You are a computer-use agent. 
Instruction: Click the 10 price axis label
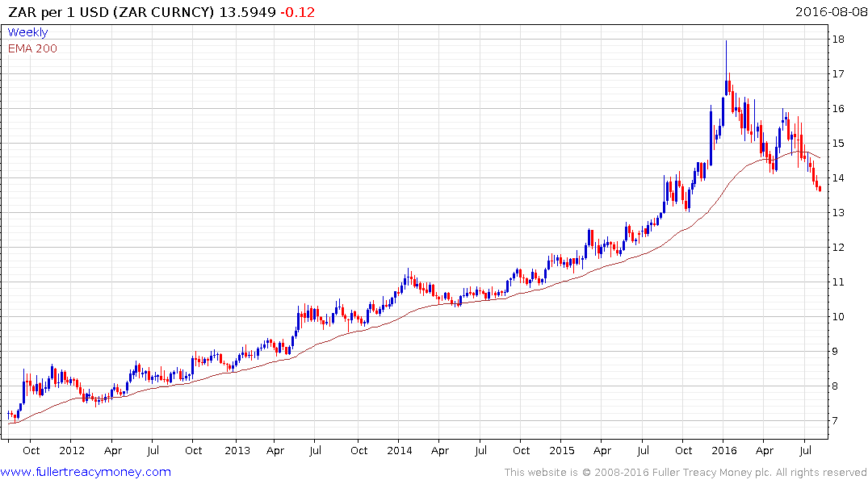pos(837,317)
